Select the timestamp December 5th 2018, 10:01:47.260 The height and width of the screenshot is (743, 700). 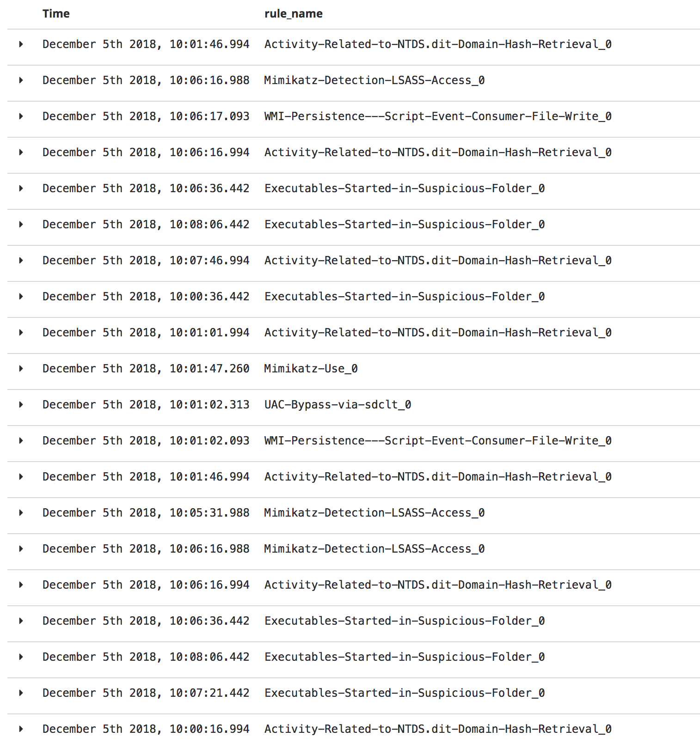pos(146,368)
